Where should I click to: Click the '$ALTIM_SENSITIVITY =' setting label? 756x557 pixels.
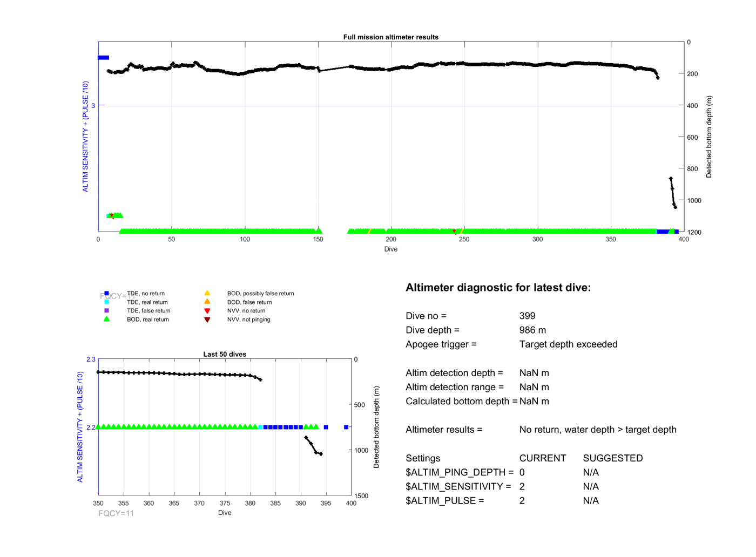tap(458, 487)
